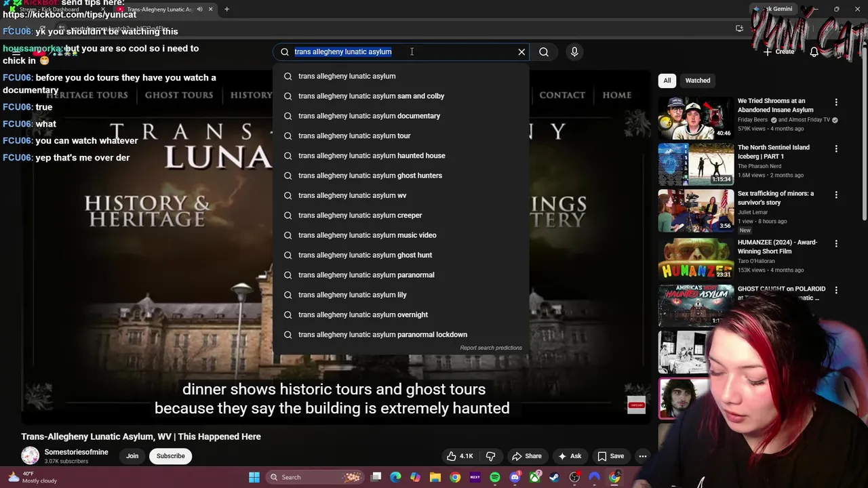Select suggestion ending in 'documentary'

coord(401,116)
